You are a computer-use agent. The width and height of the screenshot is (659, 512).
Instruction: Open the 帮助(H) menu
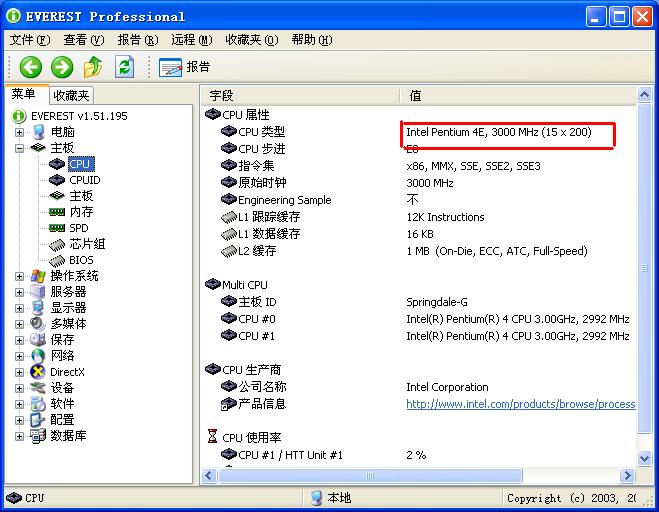(x=312, y=40)
